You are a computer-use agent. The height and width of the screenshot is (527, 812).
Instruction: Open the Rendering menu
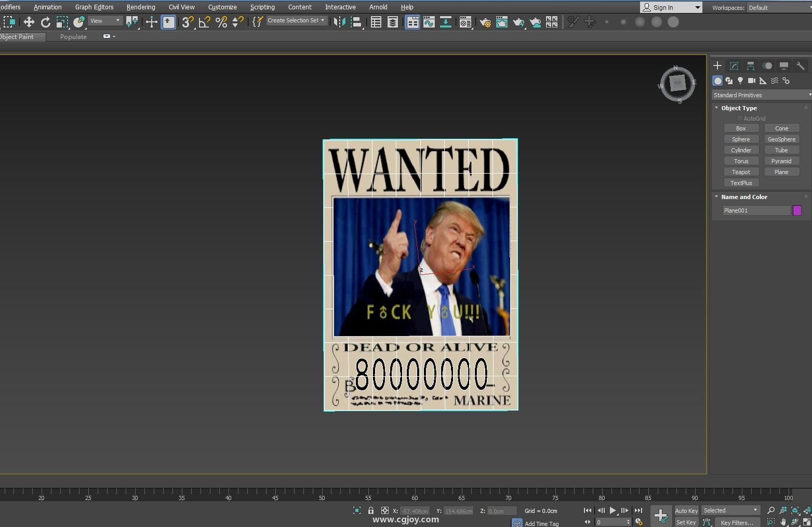coord(140,7)
